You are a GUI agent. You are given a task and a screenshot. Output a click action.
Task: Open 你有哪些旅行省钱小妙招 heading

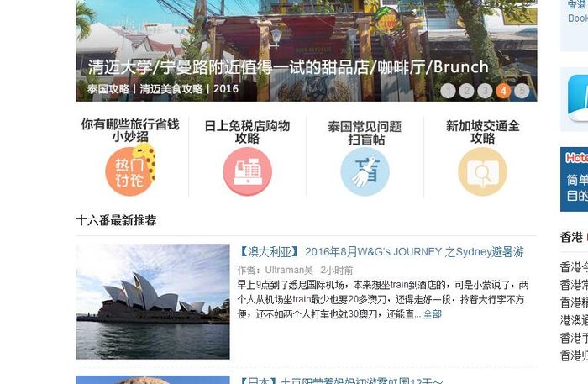(130, 130)
